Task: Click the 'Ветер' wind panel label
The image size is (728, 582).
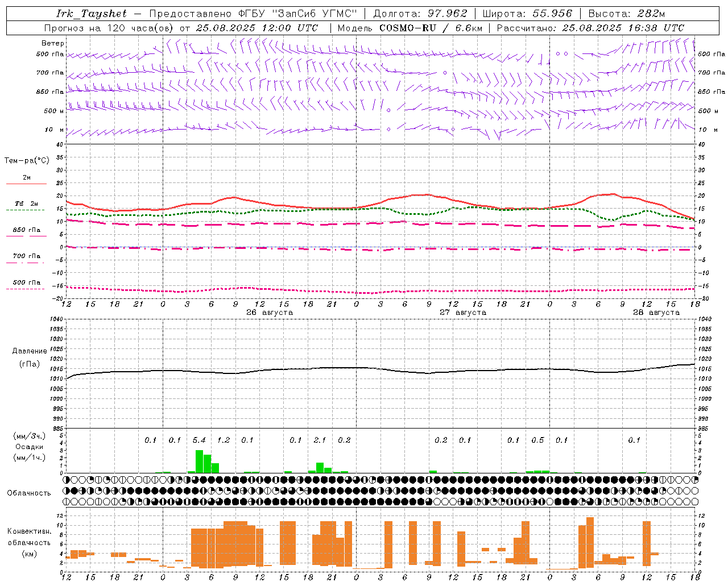Action: [53, 43]
